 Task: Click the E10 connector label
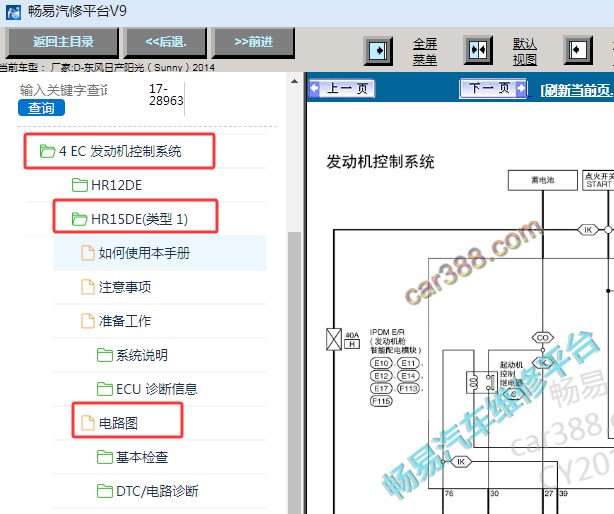[381, 363]
